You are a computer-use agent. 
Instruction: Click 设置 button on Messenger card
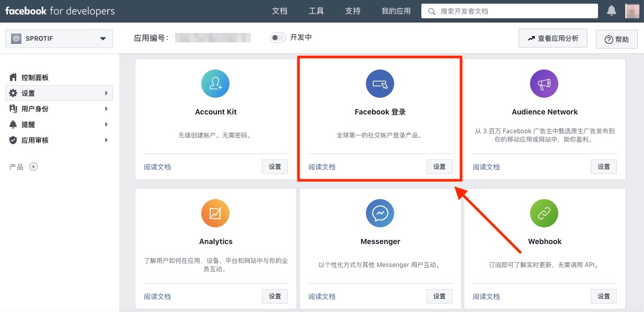[440, 296]
